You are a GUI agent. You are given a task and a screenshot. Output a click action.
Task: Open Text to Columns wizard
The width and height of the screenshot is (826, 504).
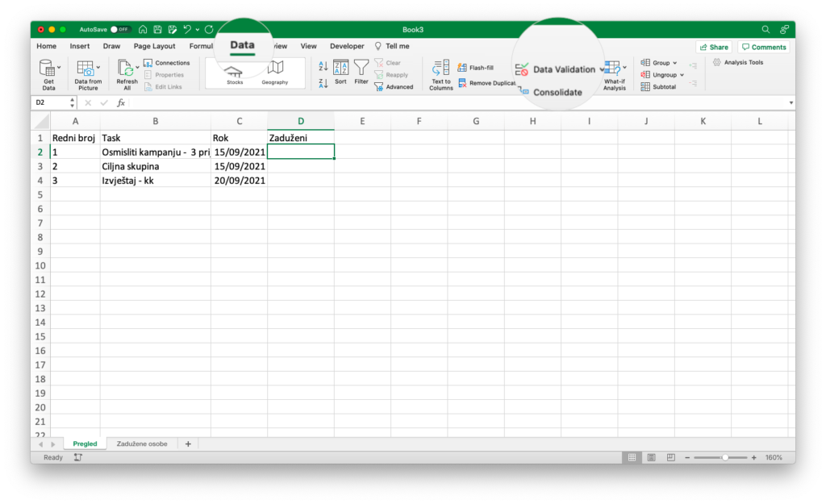tap(440, 69)
